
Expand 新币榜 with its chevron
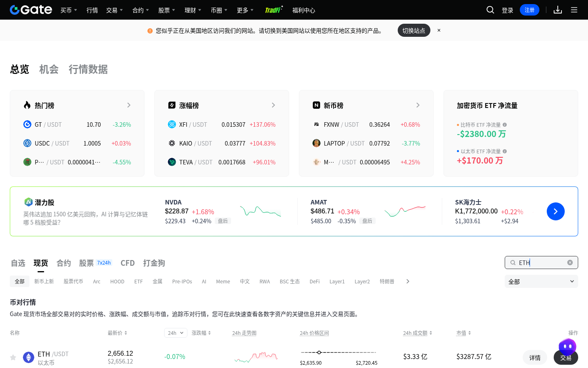[x=418, y=105]
